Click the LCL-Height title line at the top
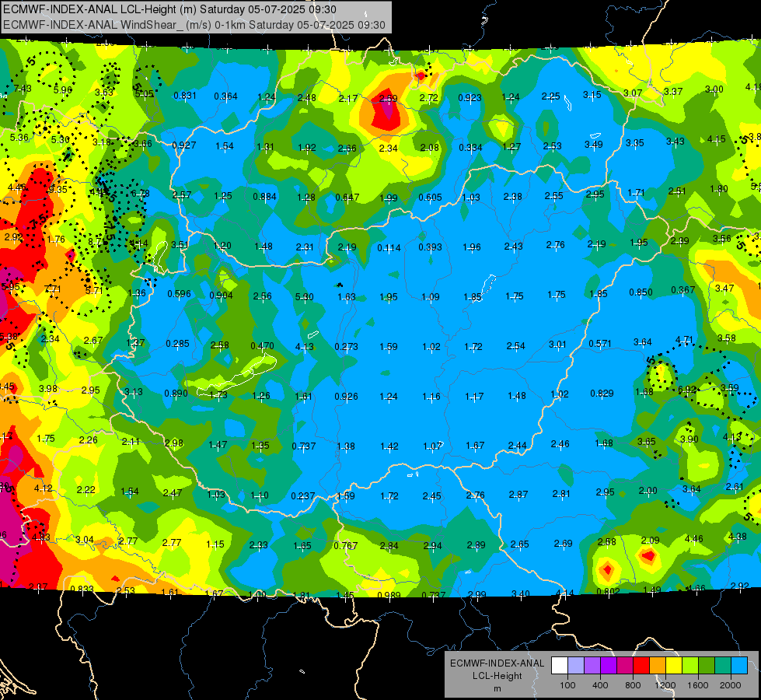This screenshot has height=700, width=761. [170, 9]
